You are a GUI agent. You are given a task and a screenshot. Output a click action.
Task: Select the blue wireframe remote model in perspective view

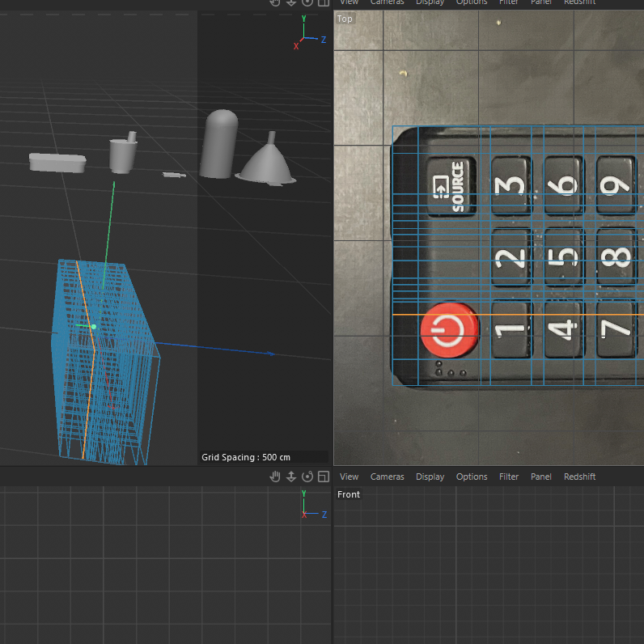tap(104, 362)
